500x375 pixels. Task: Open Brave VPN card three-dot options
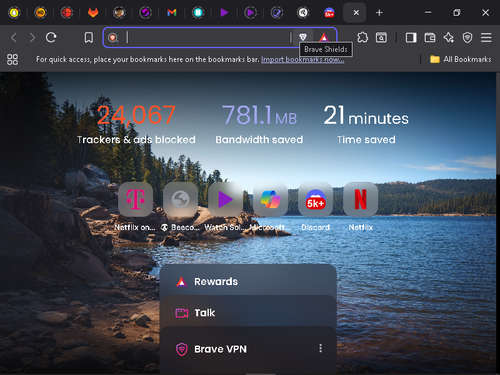tap(320, 348)
